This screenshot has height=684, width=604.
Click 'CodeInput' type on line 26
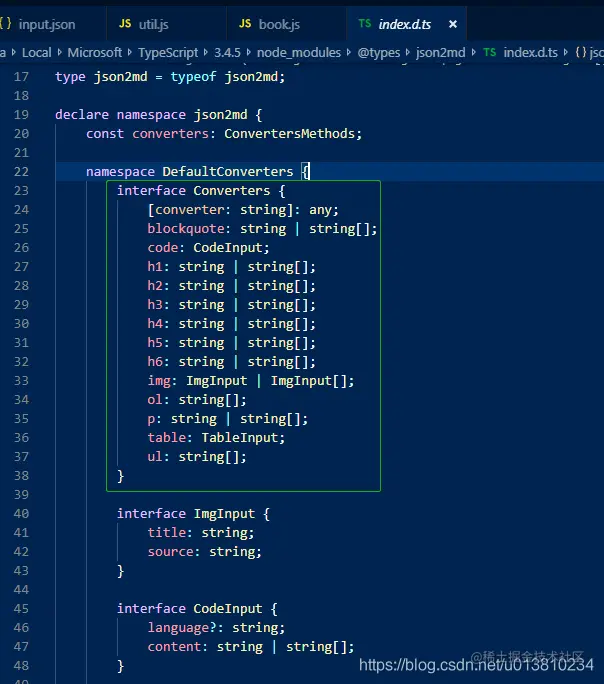click(228, 248)
